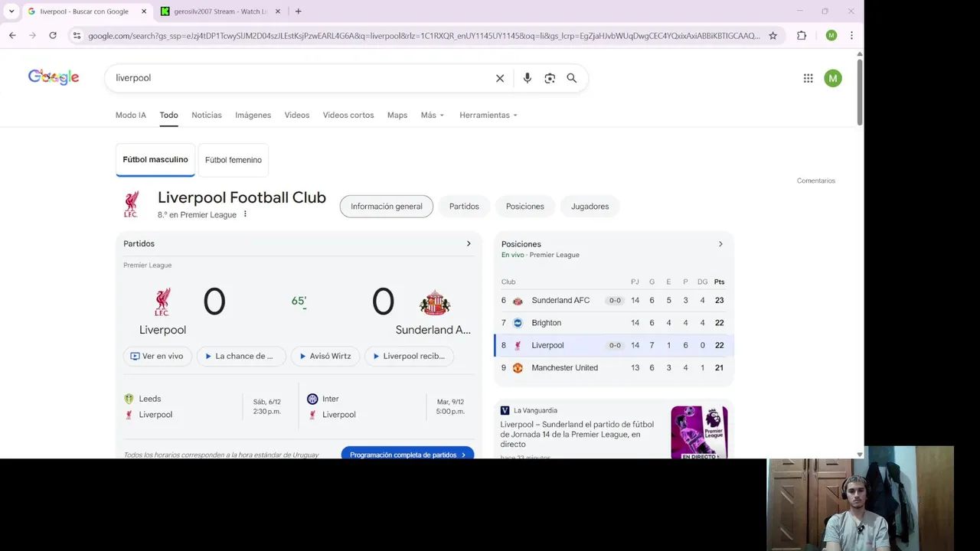Click the Leeds crest in upcoming fixtures
This screenshot has height=551, width=980.
tap(129, 399)
